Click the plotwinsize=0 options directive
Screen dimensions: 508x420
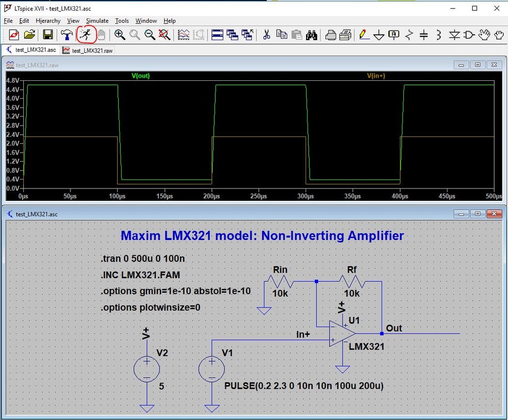(x=150, y=307)
